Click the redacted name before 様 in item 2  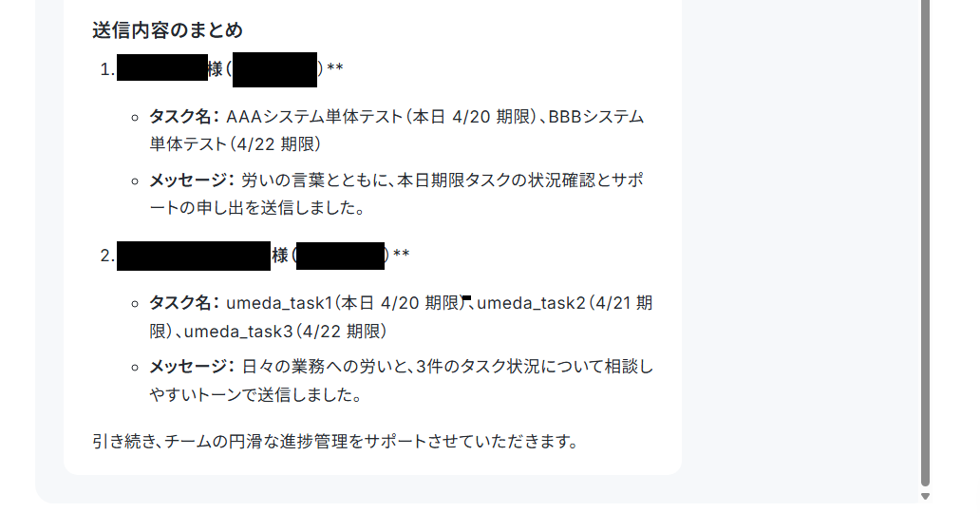tap(194, 256)
